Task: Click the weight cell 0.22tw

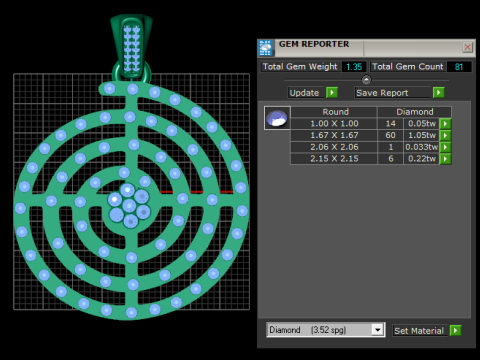Action: (422, 159)
